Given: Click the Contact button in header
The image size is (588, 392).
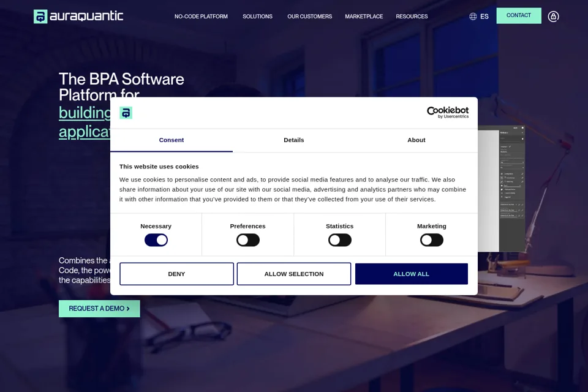Looking at the screenshot, I should 519,16.
